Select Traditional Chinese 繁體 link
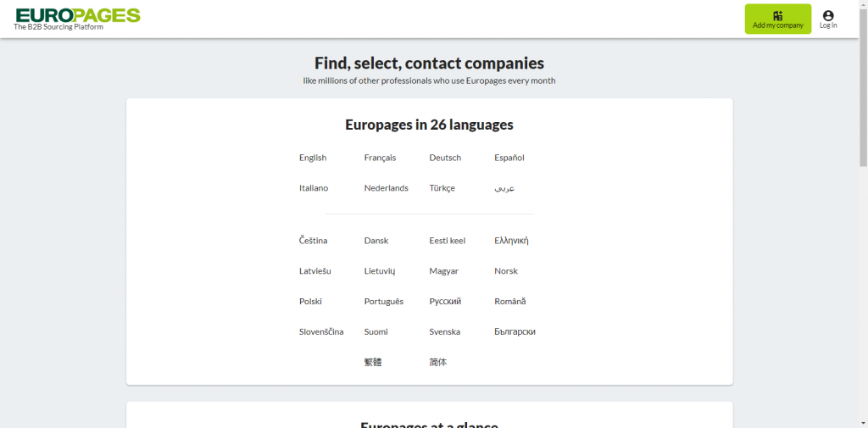The height and width of the screenshot is (428, 868). [373, 362]
